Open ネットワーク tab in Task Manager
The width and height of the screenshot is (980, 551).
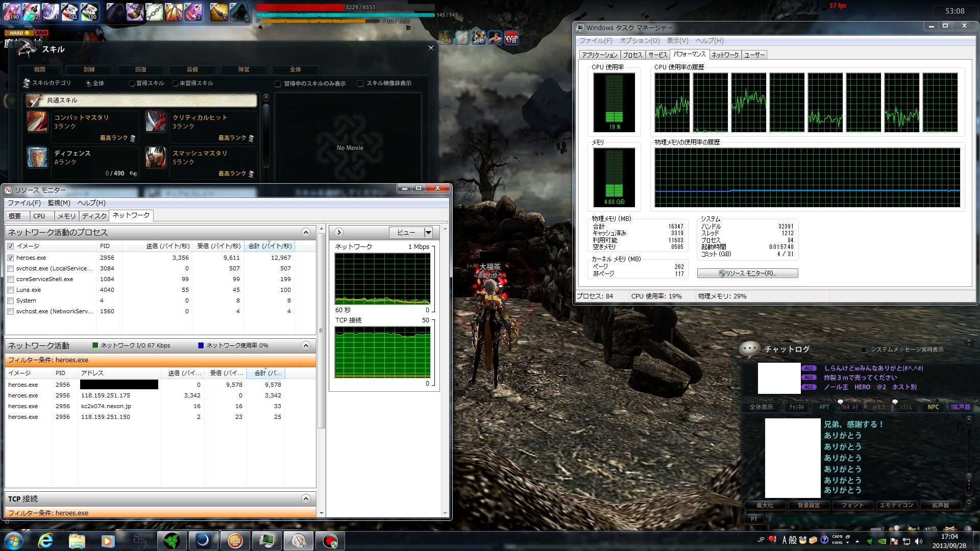pyautogui.click(x=725, y=55)
